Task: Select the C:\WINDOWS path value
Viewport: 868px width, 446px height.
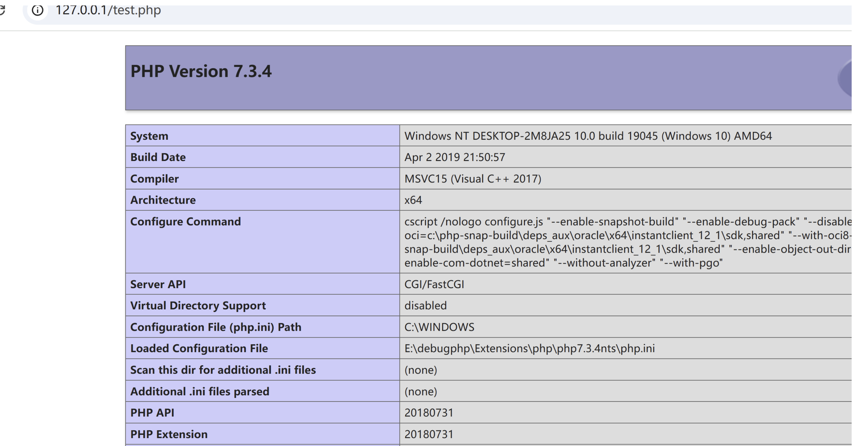Action: tap(439, 327)
